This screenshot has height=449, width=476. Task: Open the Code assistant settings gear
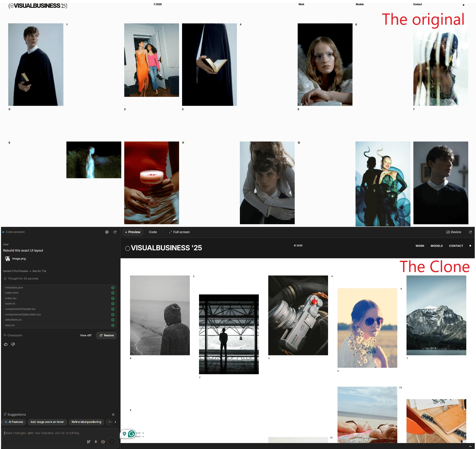[x=107, y=232]
